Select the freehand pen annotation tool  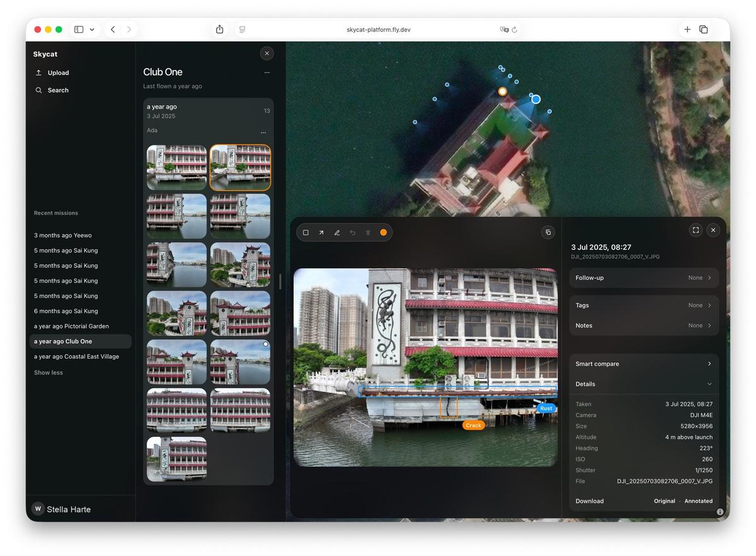[337, 233]
